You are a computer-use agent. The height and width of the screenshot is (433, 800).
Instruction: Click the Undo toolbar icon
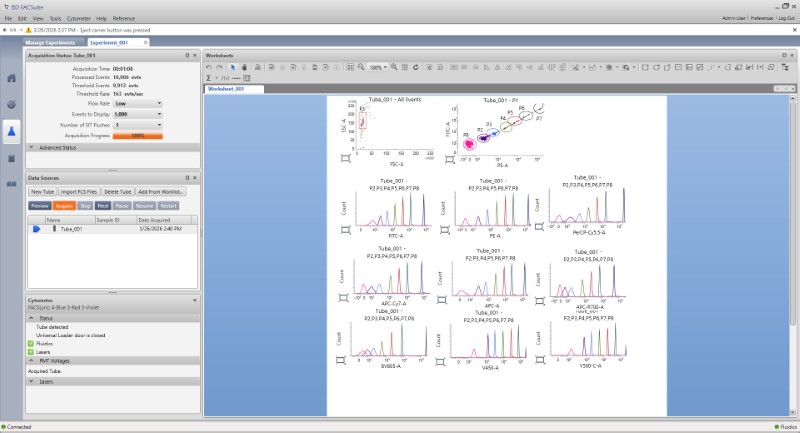pyautogui.click(x=209, y=67)
